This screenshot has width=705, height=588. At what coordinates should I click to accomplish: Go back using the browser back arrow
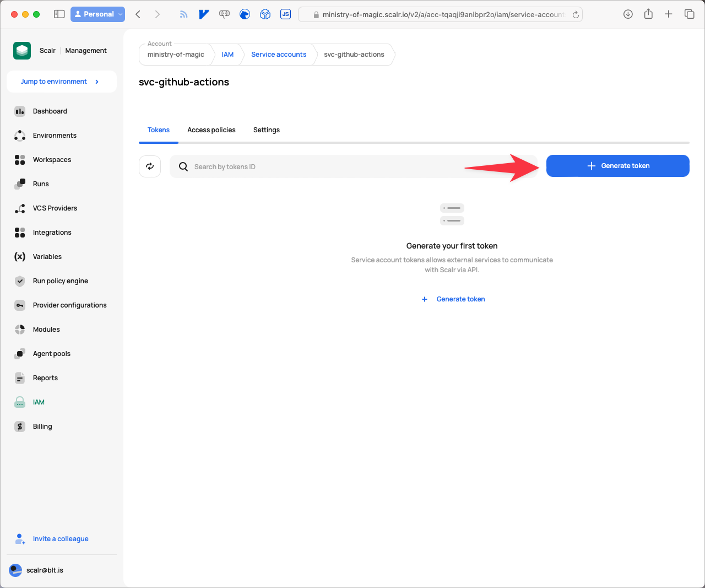point(138,14)
